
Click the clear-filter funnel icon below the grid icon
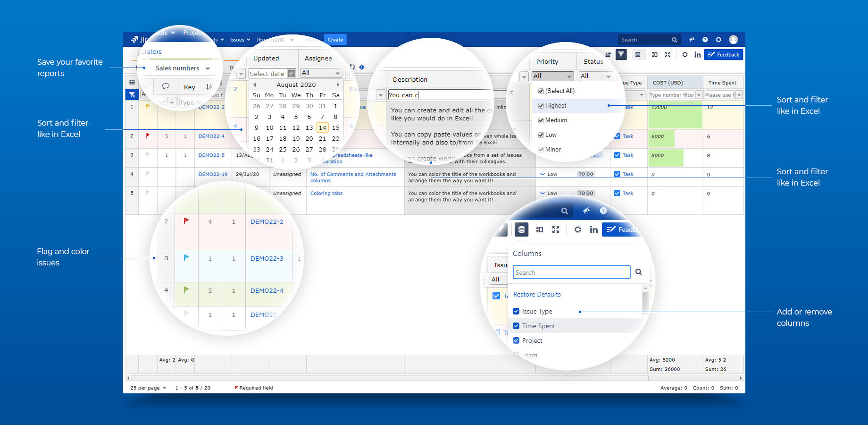[x=132, y=95]
